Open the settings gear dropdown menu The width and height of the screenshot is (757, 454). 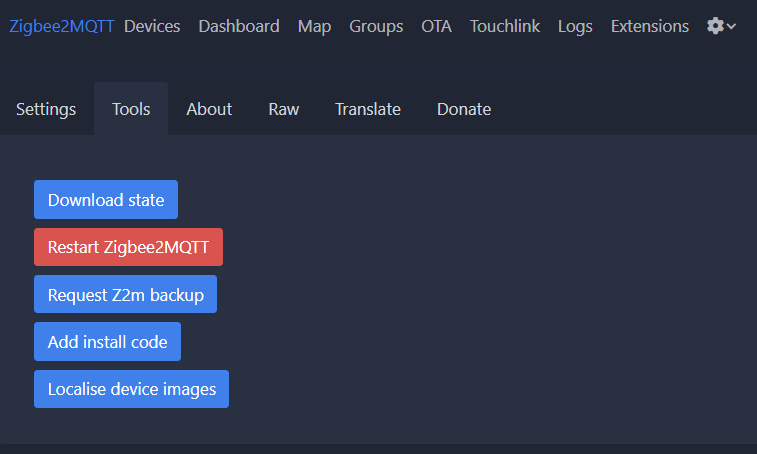(x=721, y=26)
